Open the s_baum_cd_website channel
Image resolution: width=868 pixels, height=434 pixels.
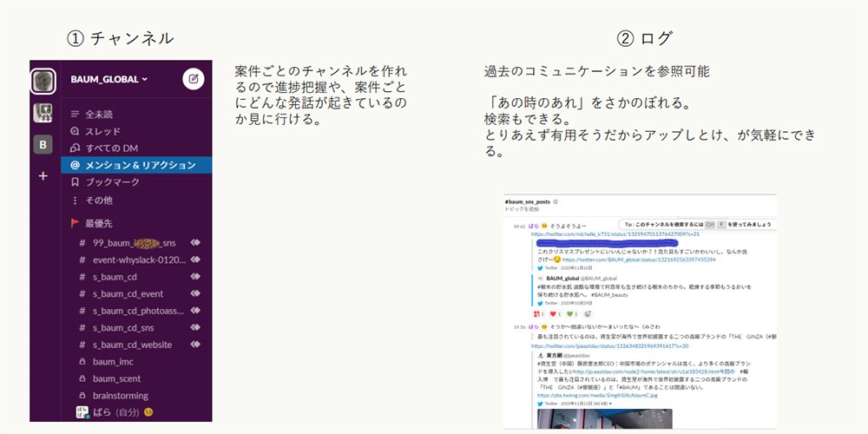[136, 345]
